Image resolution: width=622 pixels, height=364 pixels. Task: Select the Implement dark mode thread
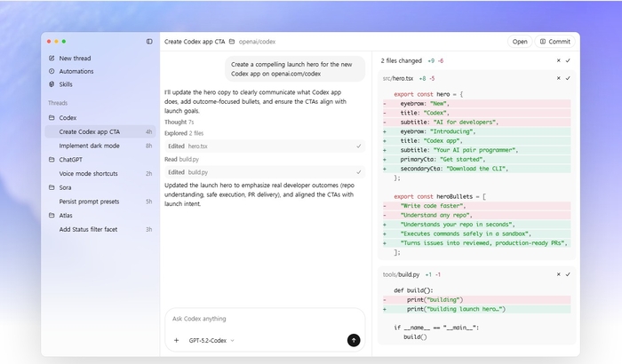tap(89, 146)
